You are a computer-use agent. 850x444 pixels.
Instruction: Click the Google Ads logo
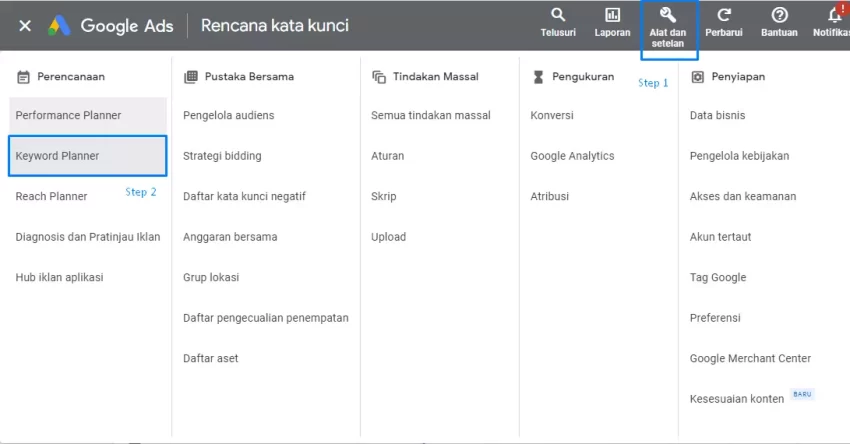coord(59,25)
